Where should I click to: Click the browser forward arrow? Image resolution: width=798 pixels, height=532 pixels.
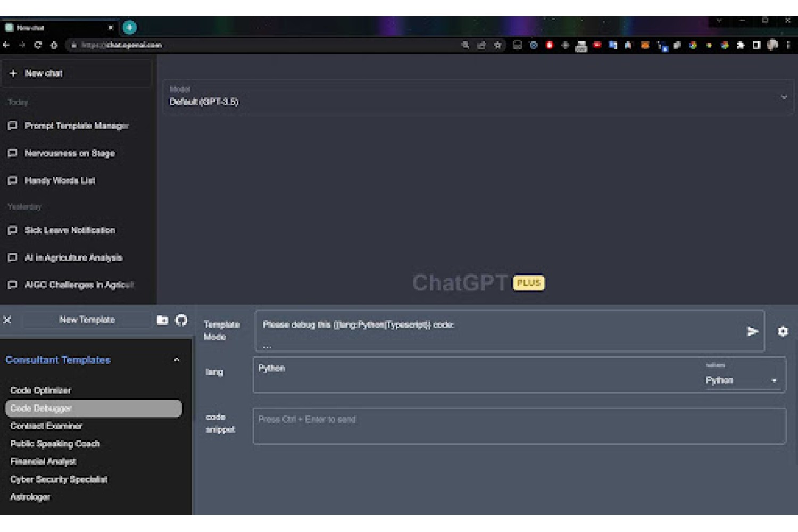(22, 45)
